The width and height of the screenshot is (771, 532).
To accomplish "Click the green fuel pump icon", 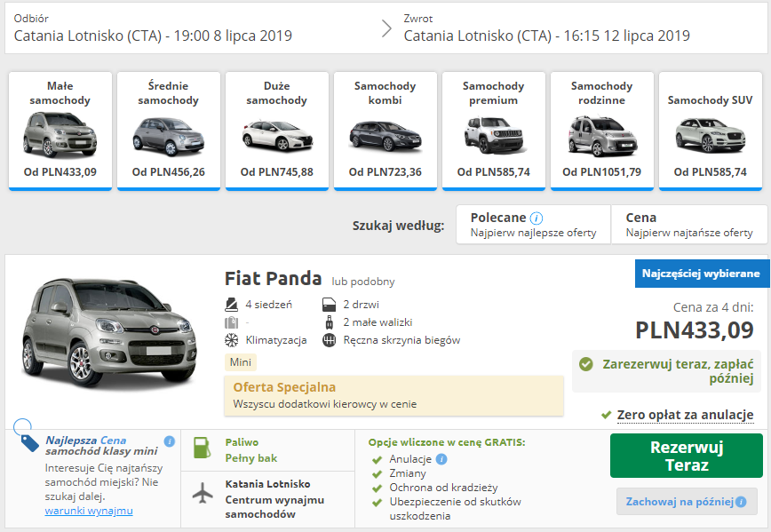I will pos(203,448).
